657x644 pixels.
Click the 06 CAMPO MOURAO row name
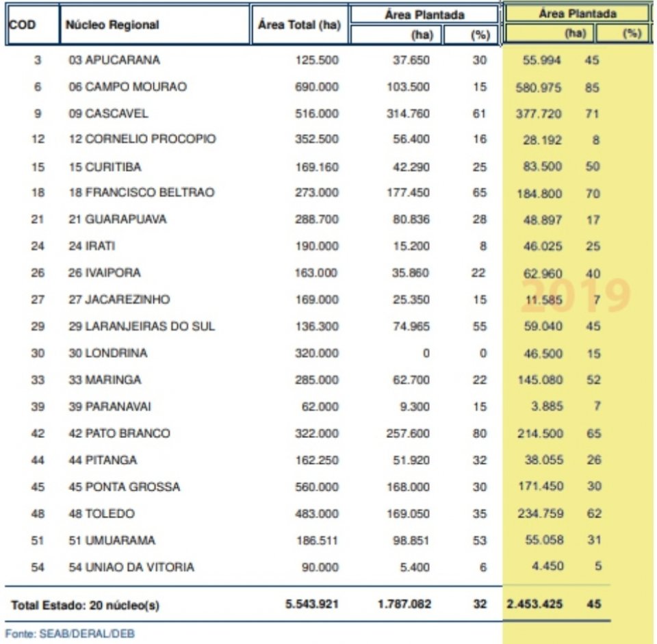tap(127, 87)
